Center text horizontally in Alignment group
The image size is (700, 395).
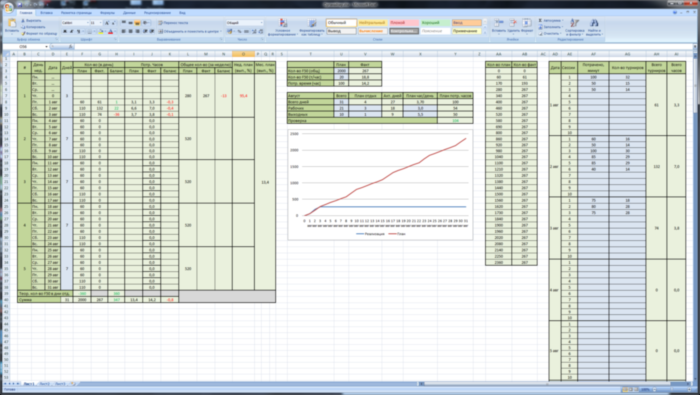click(130, 32)
